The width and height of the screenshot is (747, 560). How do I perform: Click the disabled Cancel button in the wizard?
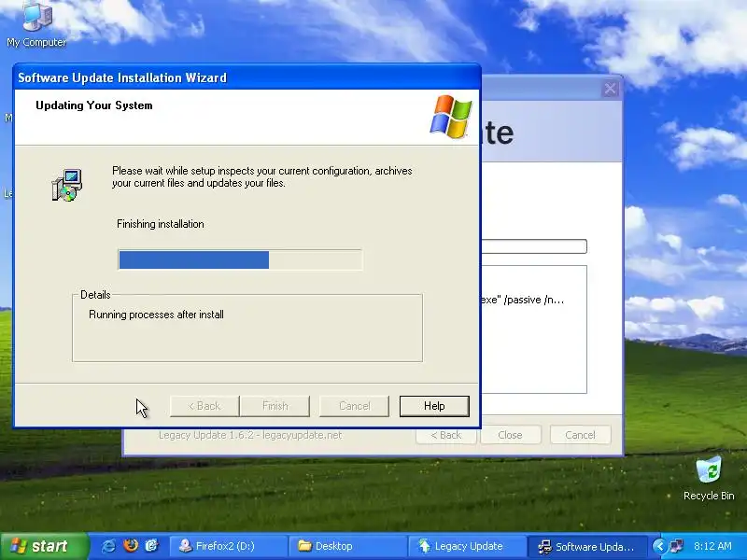point(355,406)
